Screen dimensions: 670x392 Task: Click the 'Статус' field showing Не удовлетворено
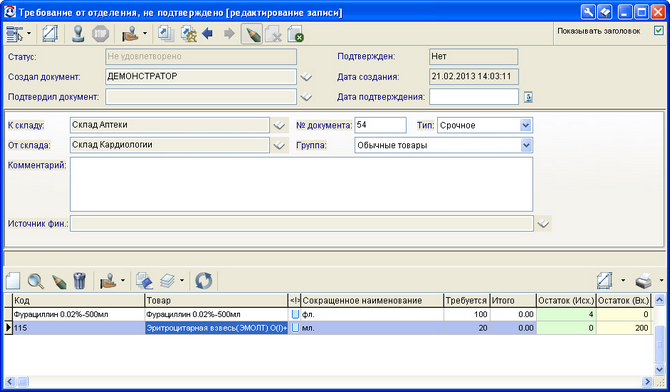(x=201, y=56)
